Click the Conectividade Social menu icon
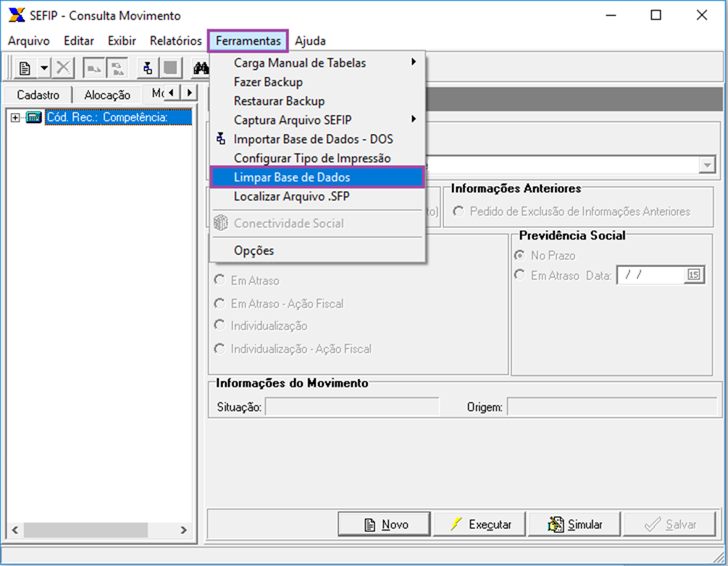This screenshot has width=728, height=566. tap(221, 223)
